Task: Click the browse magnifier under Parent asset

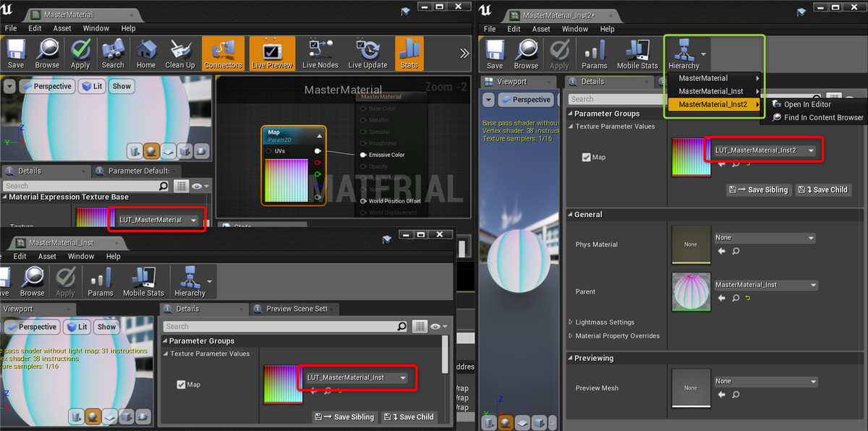Action: [x=736, y=298]
